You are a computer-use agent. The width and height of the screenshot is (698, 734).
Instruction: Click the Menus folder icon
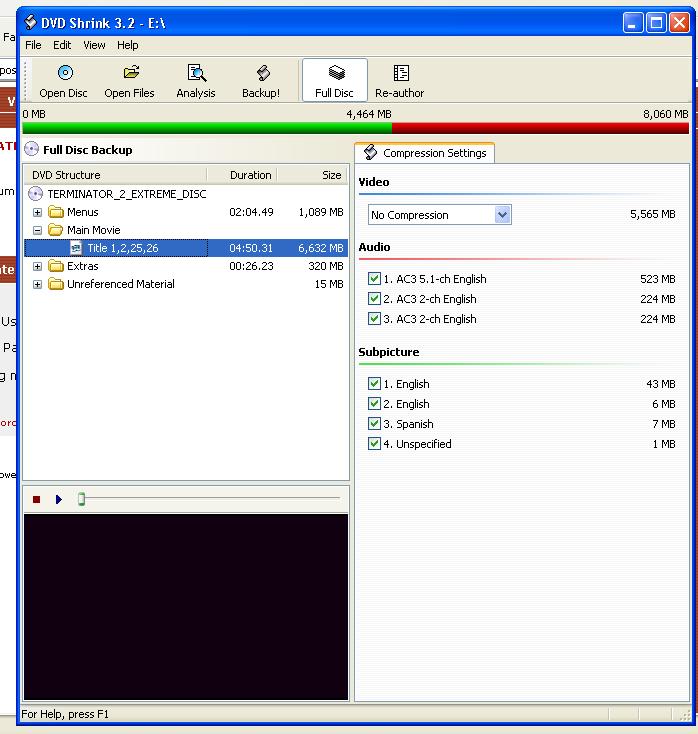point(56,212)
